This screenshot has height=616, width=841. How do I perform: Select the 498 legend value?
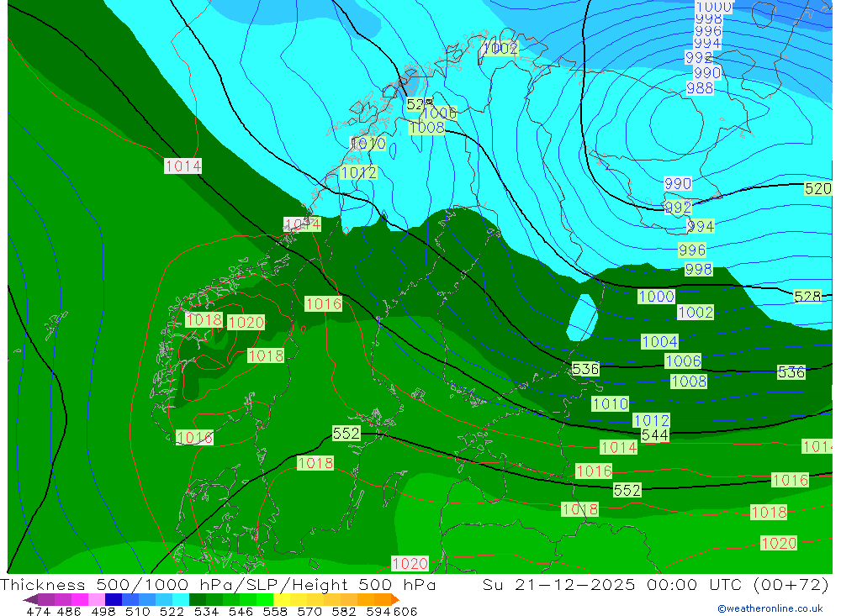coord(103,612)
